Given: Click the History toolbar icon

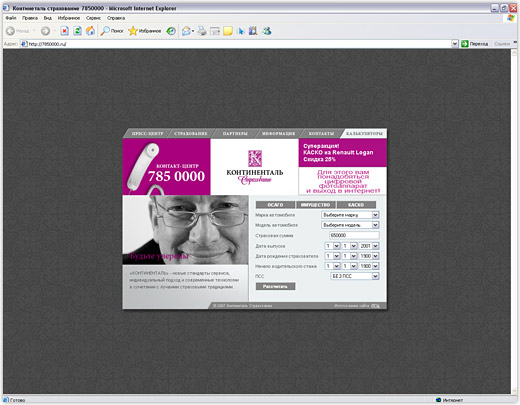Looking at the screenshot, I should pyautogui.click(x=171, y=31).
